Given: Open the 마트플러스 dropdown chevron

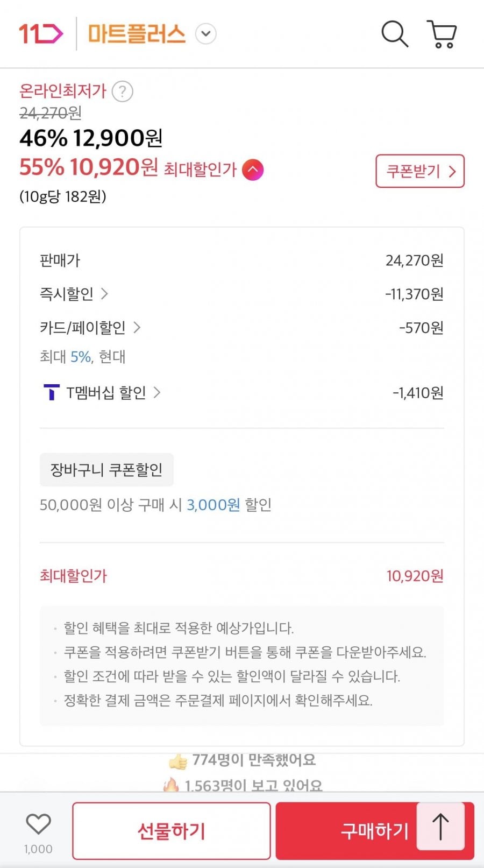Looking at the screenshot, I should tap(205, 34).
